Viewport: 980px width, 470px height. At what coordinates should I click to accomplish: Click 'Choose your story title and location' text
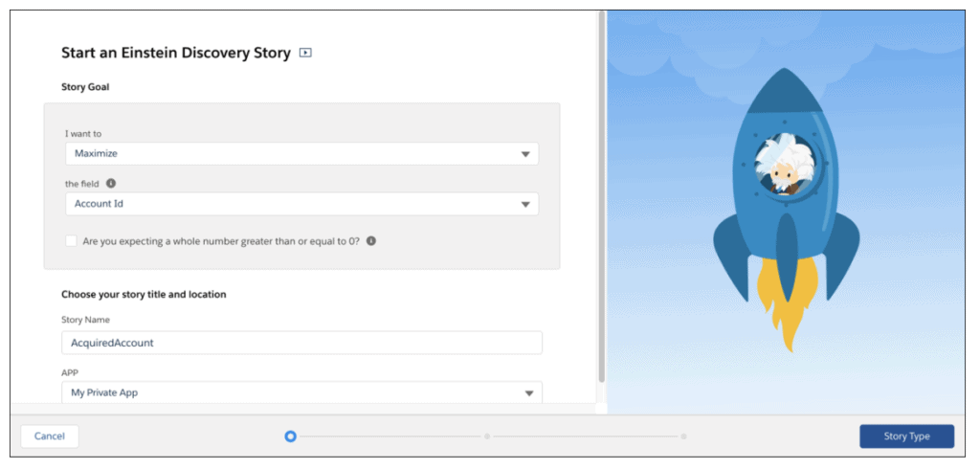[x=144, y=294]
